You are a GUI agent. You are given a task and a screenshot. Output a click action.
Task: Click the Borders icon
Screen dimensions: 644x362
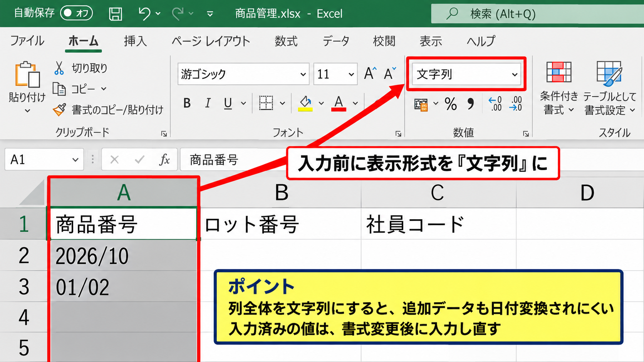[266, 103]
